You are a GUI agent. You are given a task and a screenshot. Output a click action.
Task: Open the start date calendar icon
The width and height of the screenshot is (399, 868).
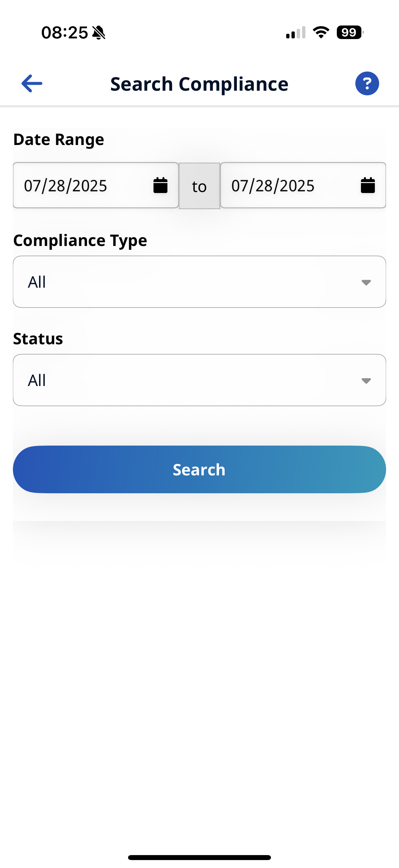click(160, 185)
